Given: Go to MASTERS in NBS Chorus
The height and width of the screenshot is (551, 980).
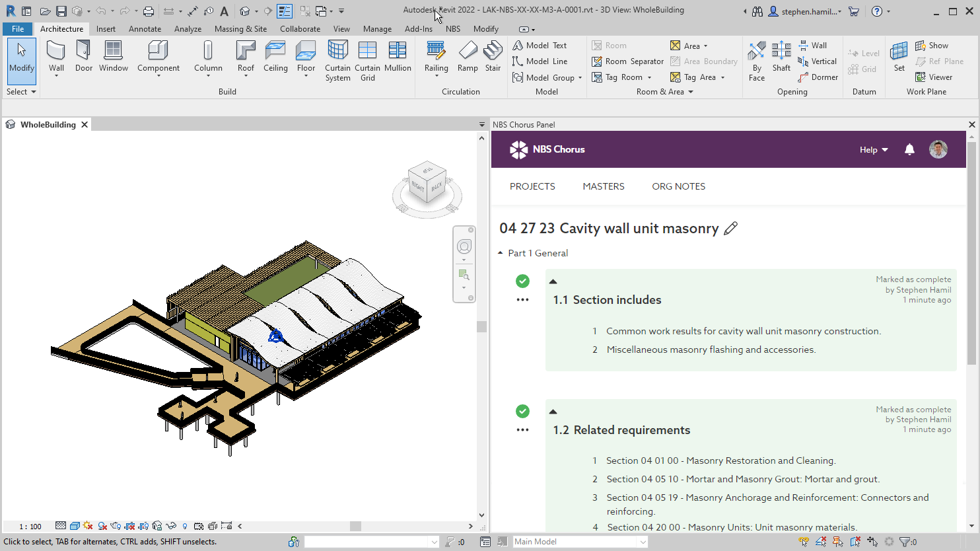Looking at the screenshot, I should [x=604, y=186].
